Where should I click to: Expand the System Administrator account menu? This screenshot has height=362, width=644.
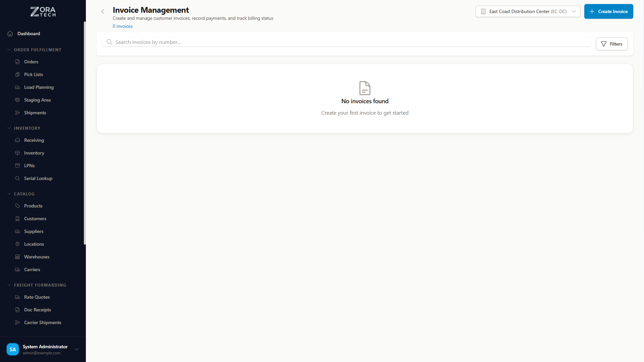[x=76, y=349]
